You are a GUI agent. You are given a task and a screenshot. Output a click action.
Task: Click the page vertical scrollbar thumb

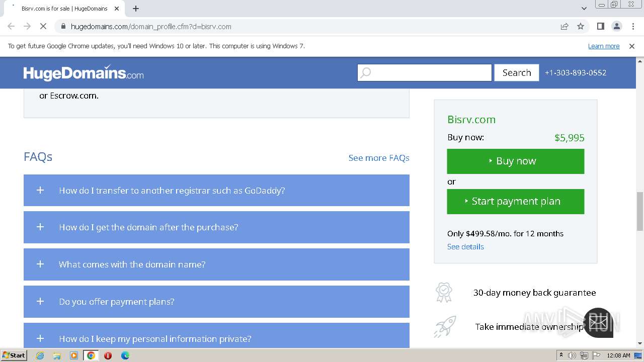point(640,211)
